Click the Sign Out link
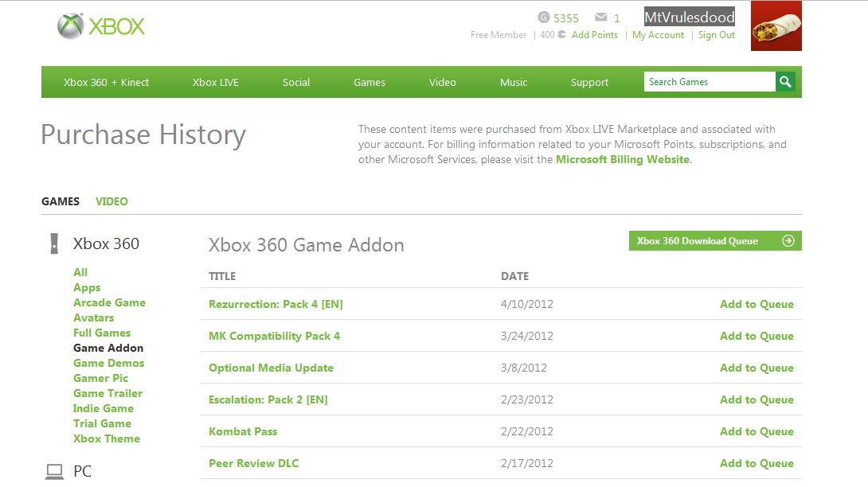Image resolution: width=868 pixels, height=487 pixels. [716, 35]
